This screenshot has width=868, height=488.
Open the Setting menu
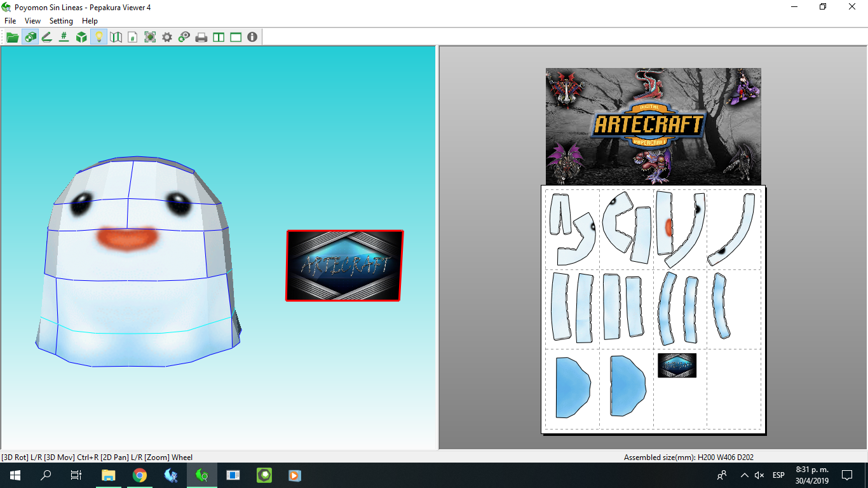coord(61,21)
